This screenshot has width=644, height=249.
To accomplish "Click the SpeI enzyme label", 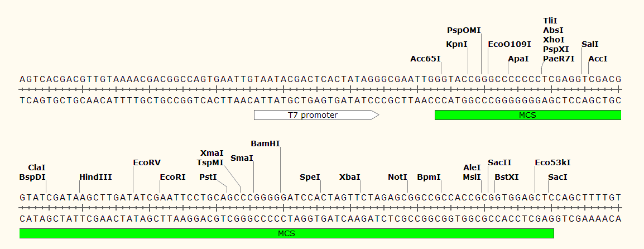I will tap(310, 177).
